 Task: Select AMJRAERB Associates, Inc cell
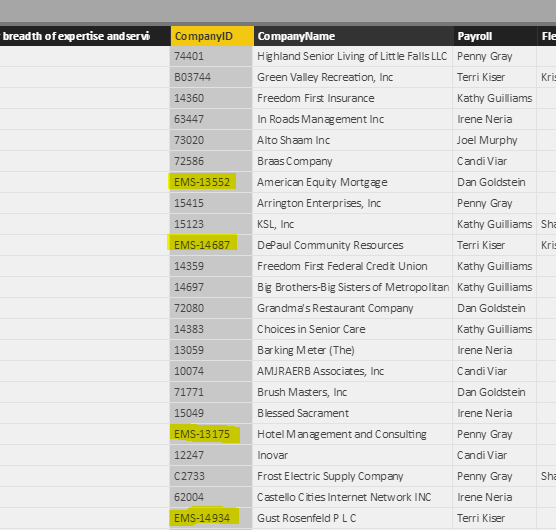352,371
